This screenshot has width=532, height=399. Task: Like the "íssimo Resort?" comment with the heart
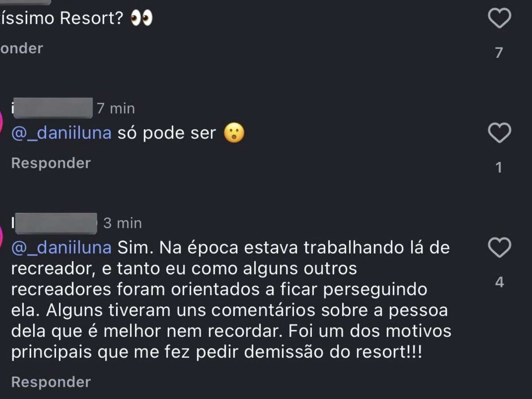499,18
